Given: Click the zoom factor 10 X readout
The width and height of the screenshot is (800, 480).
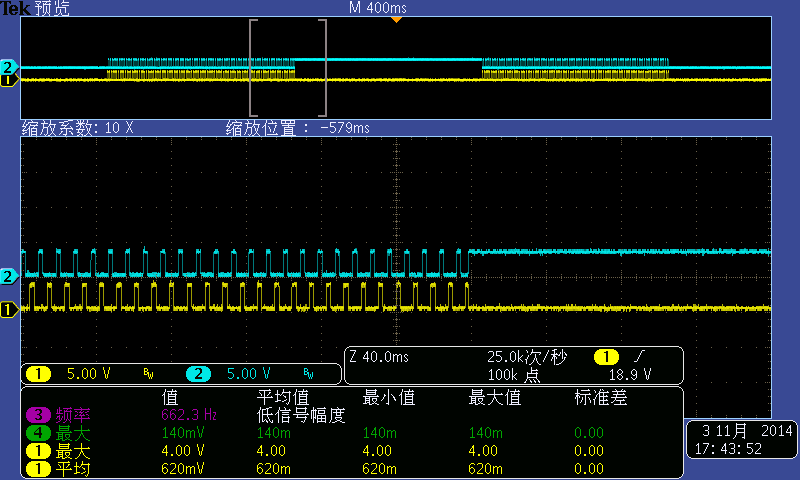Looking at the screenshot, I should click(x=78, y=128).
